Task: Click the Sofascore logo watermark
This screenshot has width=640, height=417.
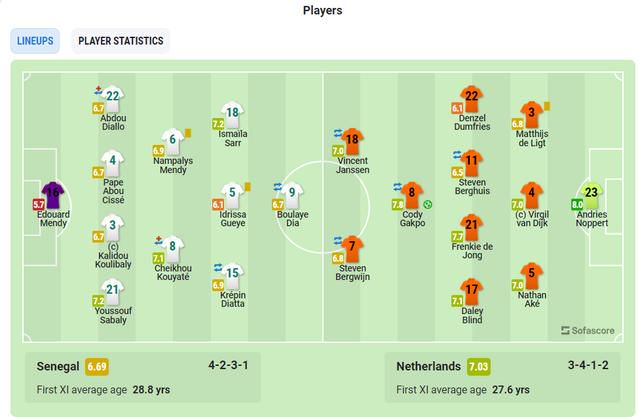Action: coord(587,330)
